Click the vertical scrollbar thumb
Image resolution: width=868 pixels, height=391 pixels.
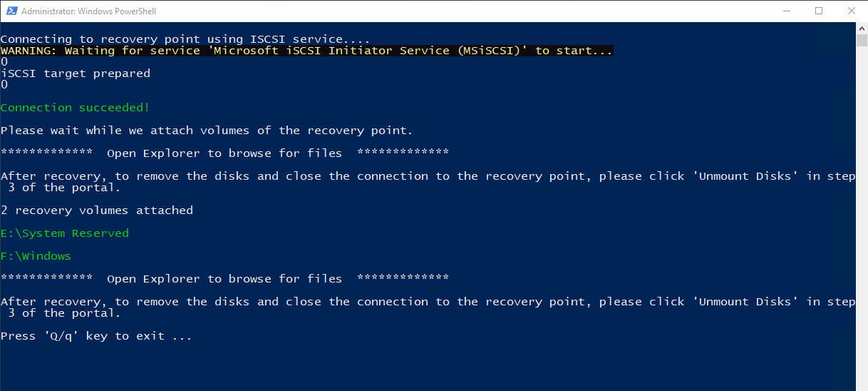tap(862, 40)
